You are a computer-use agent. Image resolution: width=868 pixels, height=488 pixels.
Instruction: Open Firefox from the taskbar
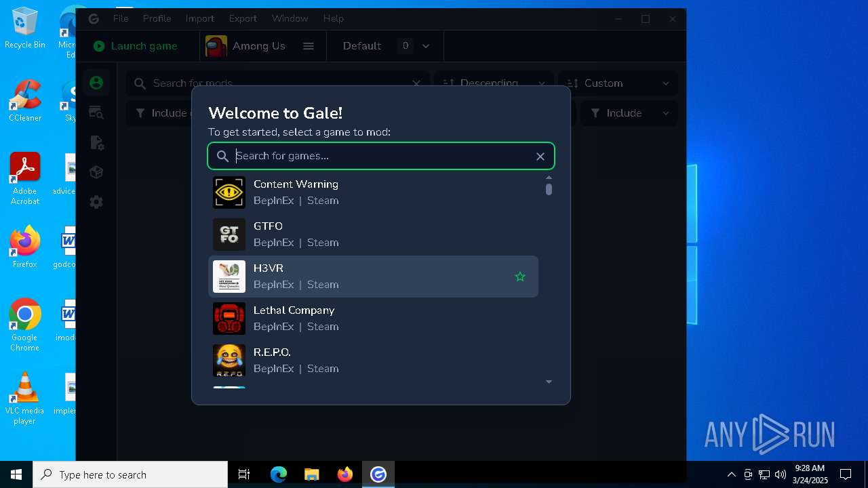click(x=344, y=474)
